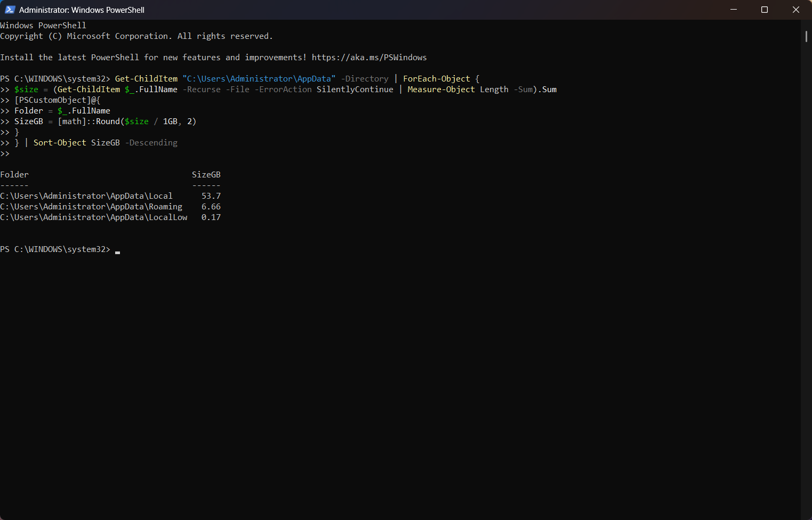Click the 'Sort-Object SizeGB' command text
Screen dimensions: 812x520
coord(77,143)
